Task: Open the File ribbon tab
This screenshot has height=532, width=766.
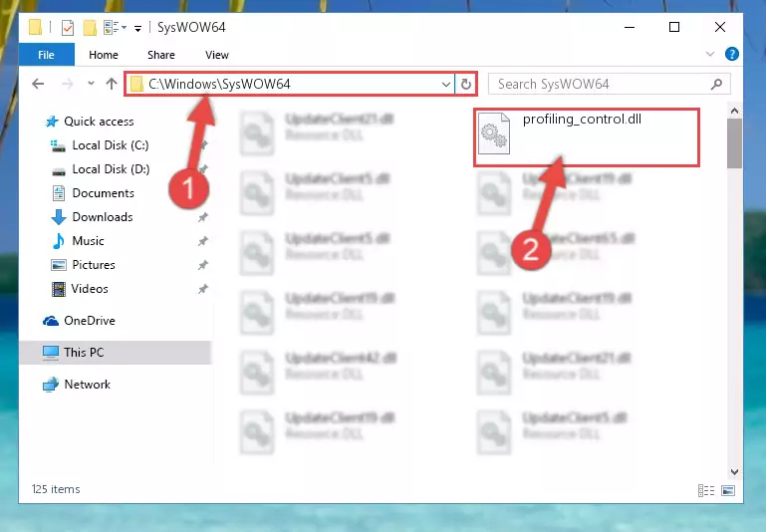Action: point(47,55)
